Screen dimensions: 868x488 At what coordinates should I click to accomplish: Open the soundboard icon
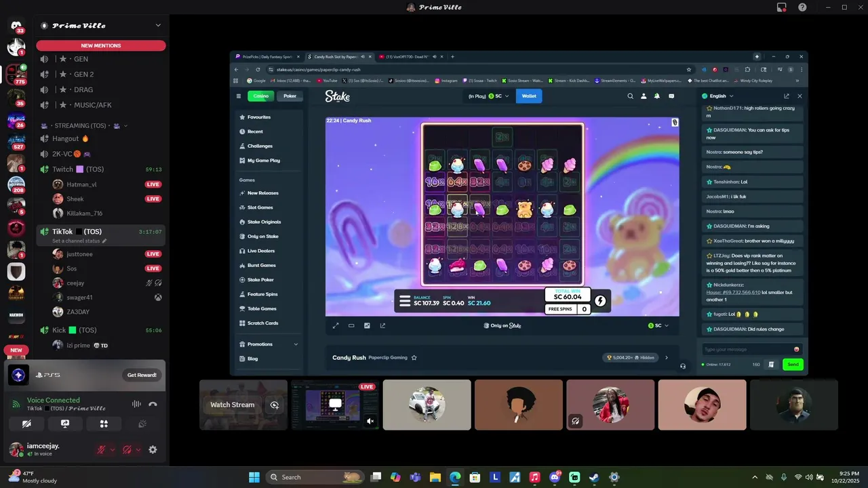click(142, 424)
